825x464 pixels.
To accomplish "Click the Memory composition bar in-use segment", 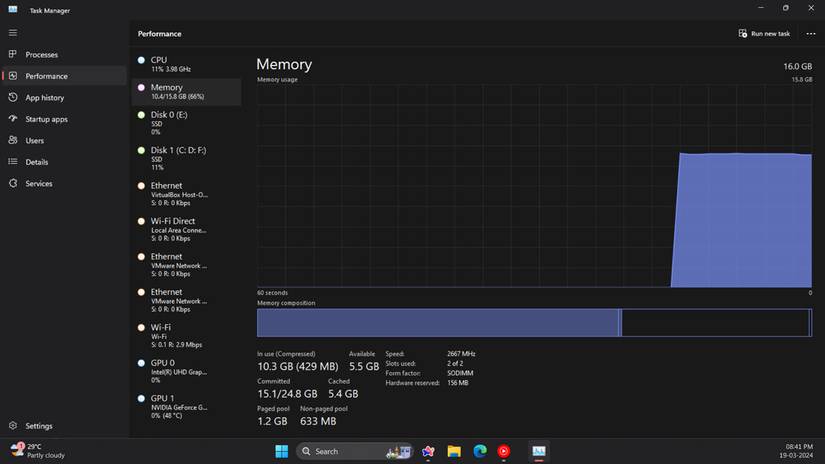I will [x=438, y=322].
